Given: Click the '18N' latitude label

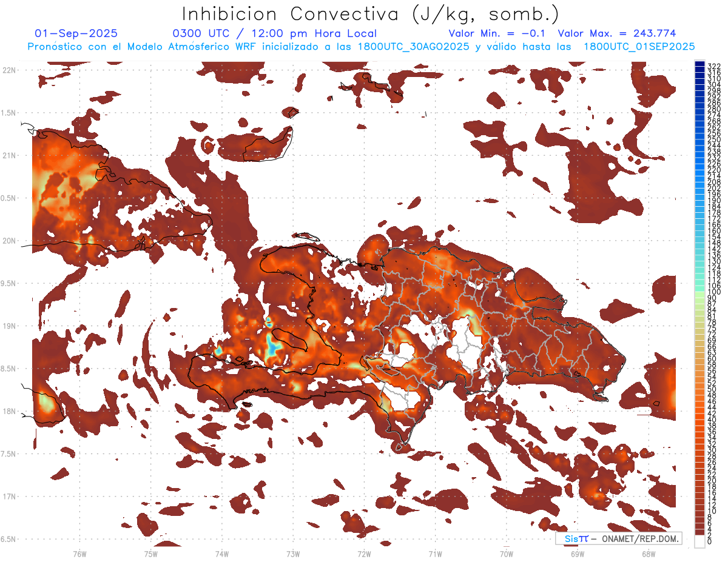Looking at the screenshot, I should tap(9, 411).
